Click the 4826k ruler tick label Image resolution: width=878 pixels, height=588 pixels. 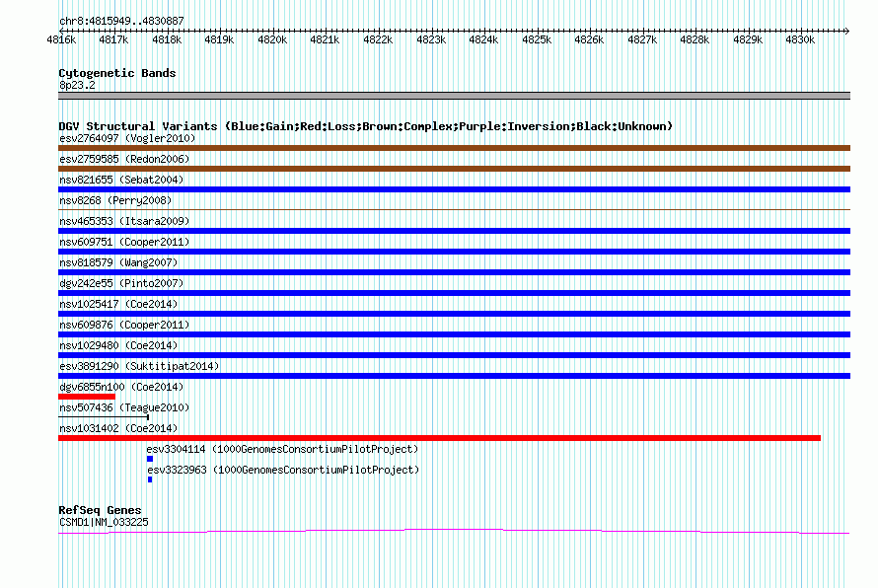pos(589,39)
